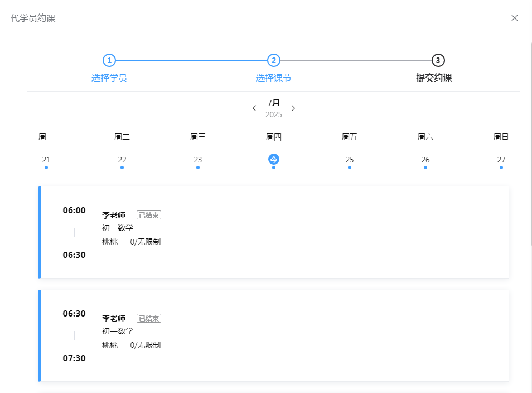Select Wednesday the 23rd

pyautogui.click(x=198, y=160)
